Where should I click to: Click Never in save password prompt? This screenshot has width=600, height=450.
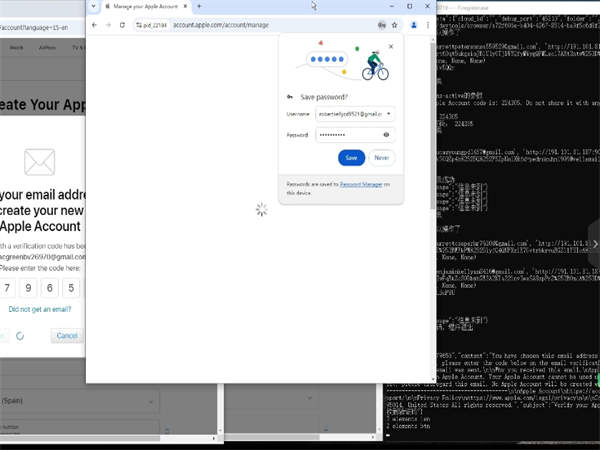pyautogui.click(x=381, y=157)
